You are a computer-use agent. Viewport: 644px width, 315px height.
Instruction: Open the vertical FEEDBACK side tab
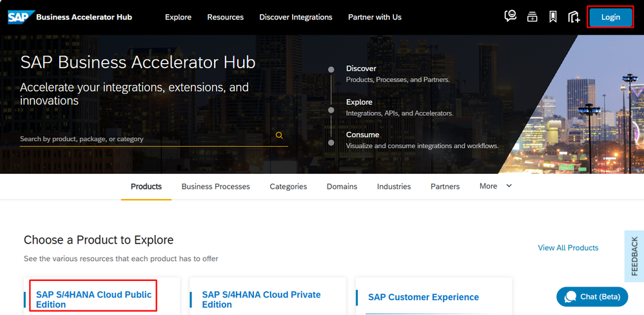point(634,256)
